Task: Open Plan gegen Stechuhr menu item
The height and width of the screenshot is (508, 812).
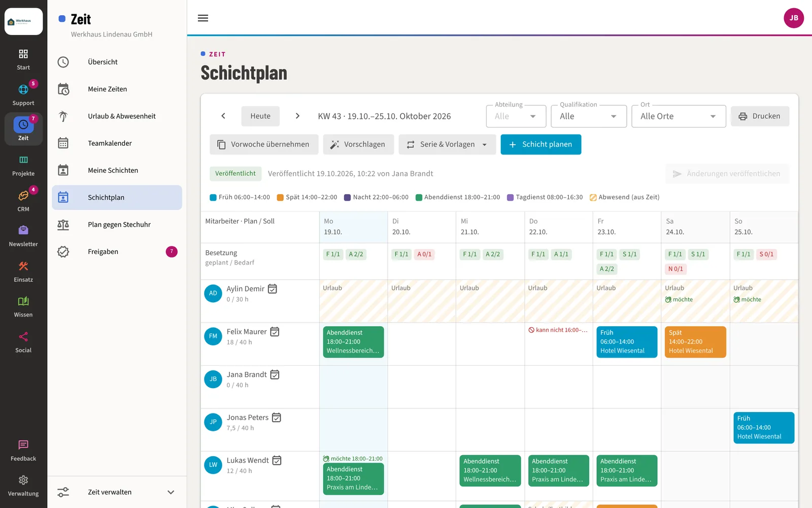Action: click(x=117, y=225)
